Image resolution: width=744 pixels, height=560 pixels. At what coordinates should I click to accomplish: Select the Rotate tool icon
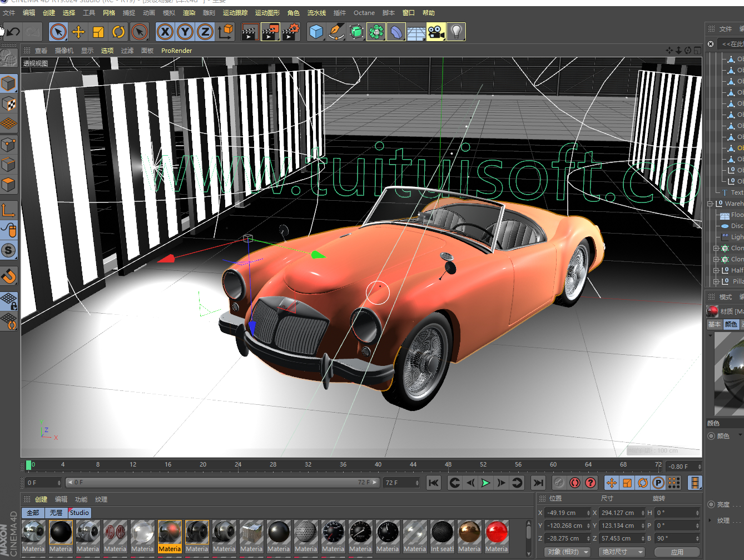coord(118,32)
